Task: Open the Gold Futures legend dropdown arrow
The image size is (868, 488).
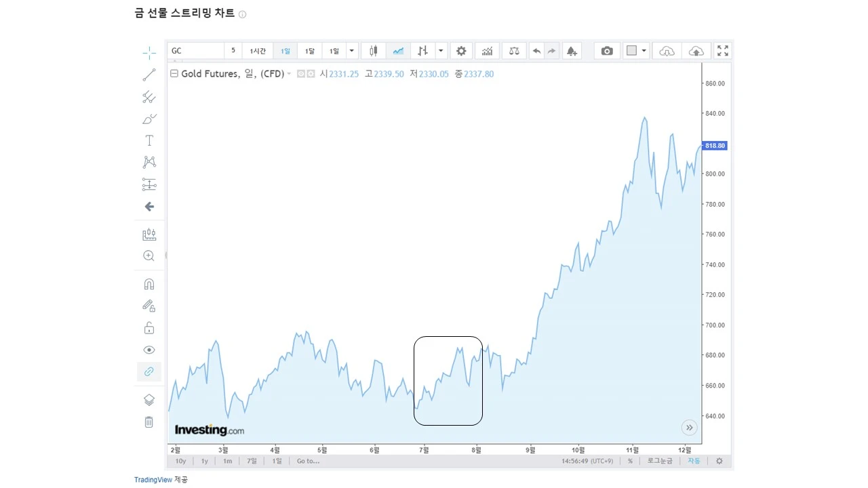Action: point(289,74)
